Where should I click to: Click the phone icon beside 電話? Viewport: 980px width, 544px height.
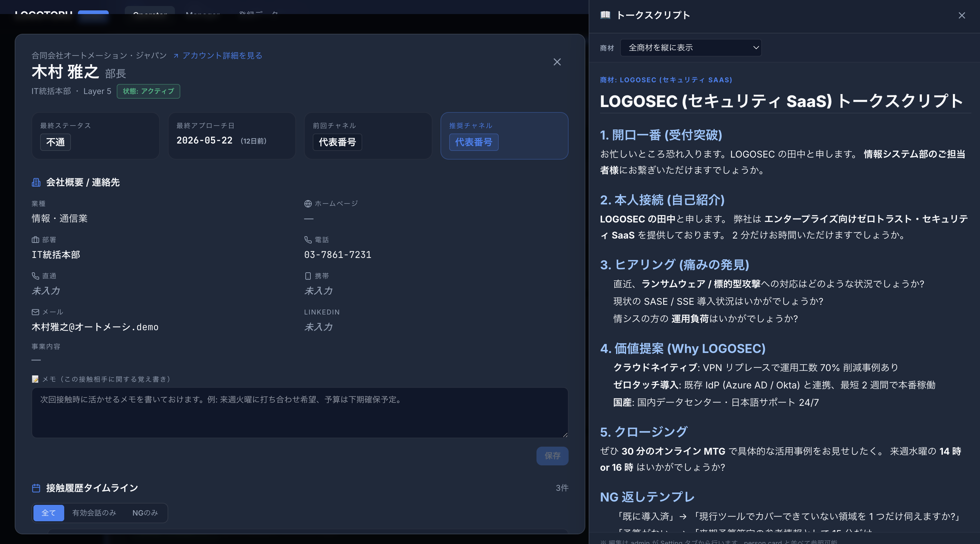pos(308,240)
